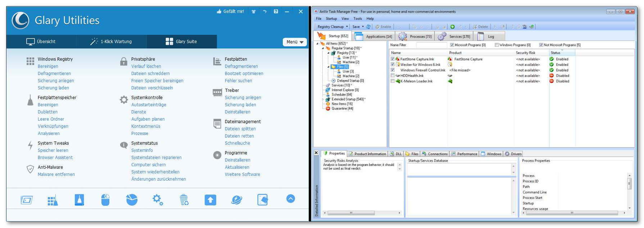Image resolution: width=644 pixels, height=228 pixels.
Task: Collapse the All Items [652] tree node
Action: pos(317,43)
